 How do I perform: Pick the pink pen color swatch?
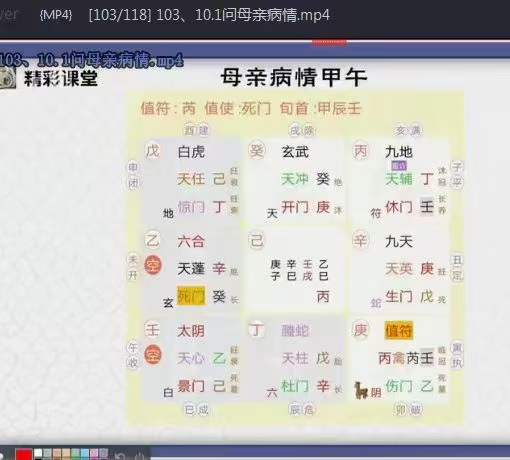pos(94,453)
